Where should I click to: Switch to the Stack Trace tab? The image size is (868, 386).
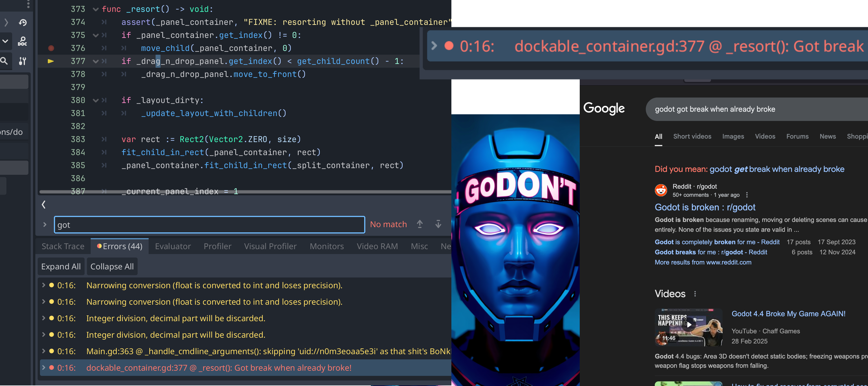63,246
